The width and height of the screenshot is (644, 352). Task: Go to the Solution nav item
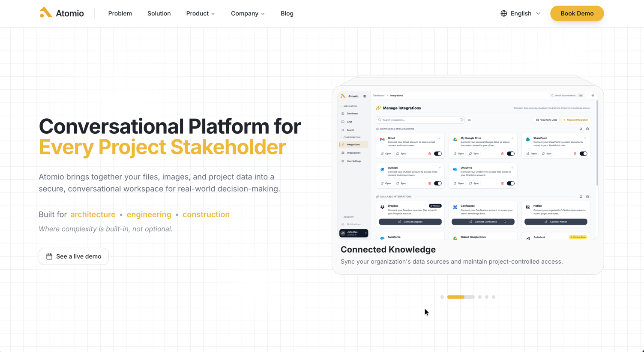(x=159, y=13)
